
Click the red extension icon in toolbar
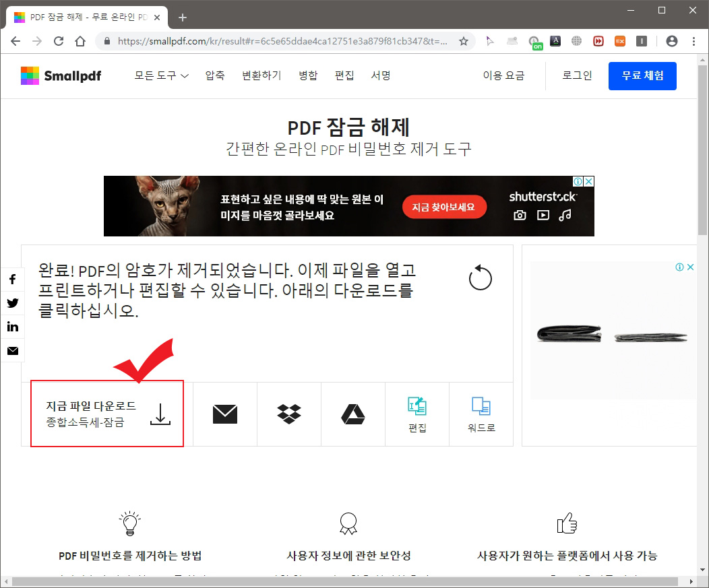598,41
